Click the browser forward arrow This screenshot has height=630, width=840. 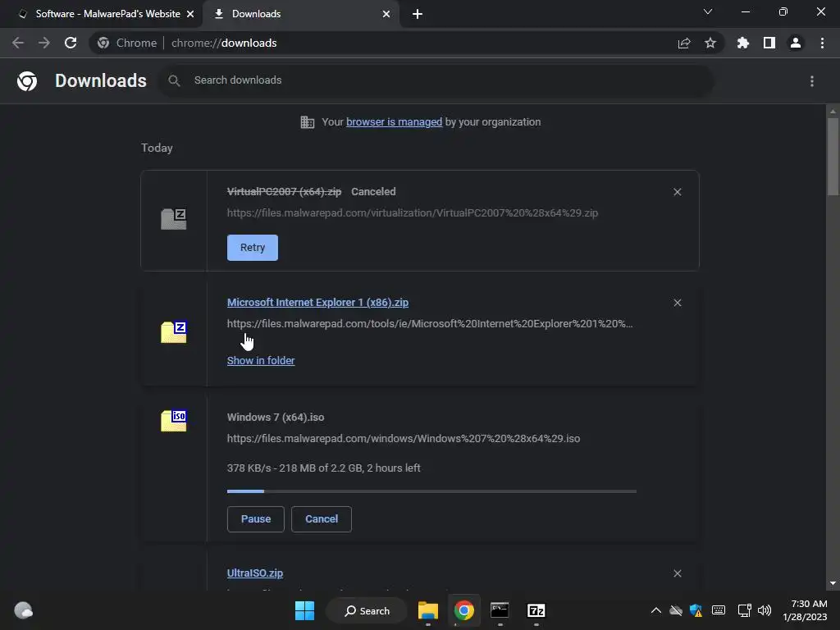click(44, 43)
